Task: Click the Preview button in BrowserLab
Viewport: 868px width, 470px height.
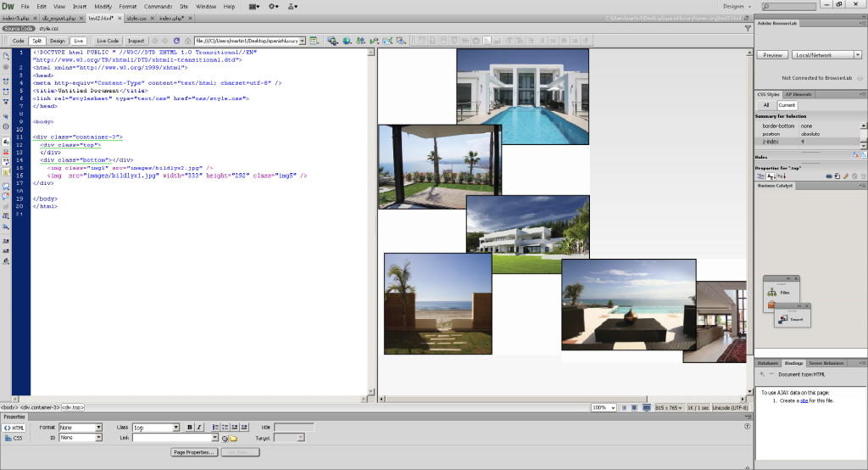Action: click(x=773, y=55)
